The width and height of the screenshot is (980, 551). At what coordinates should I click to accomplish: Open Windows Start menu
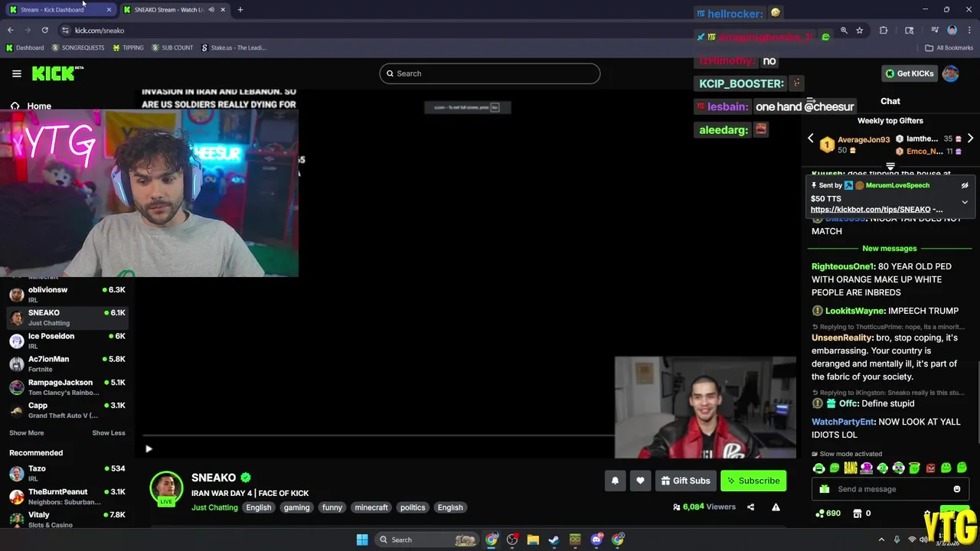click(x=362, y=540)
